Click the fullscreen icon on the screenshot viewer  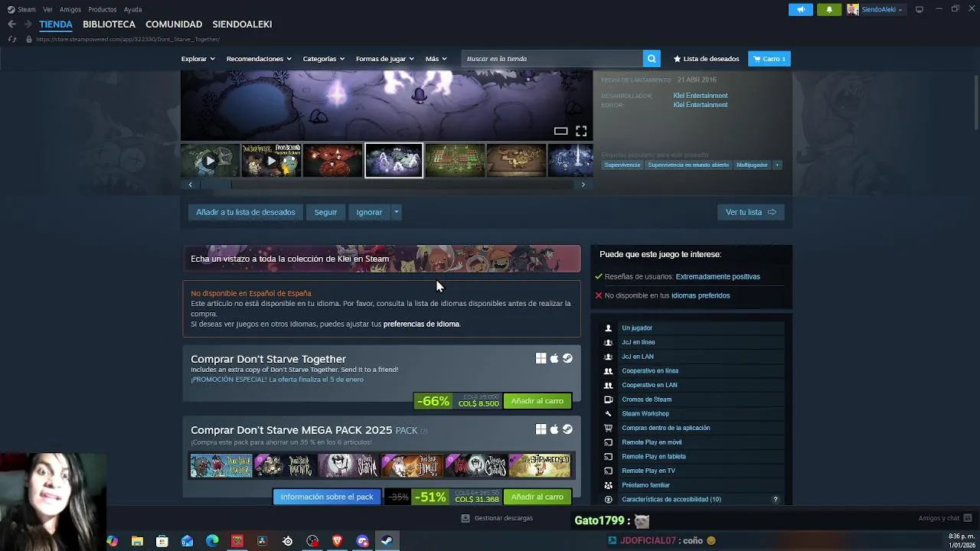(x=581, y=131)
